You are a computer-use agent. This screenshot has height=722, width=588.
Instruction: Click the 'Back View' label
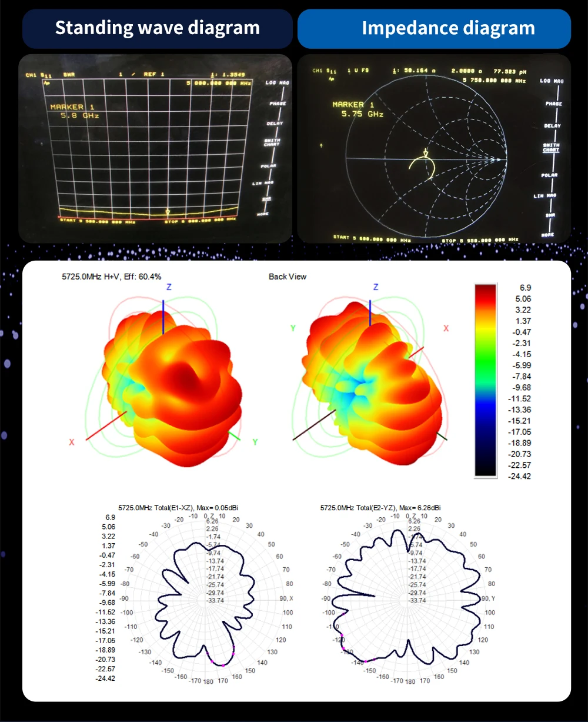tap(288, 277)
